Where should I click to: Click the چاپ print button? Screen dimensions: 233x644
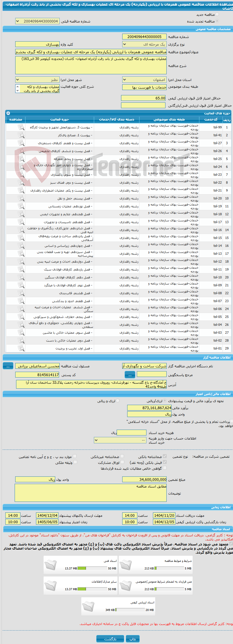133,639
